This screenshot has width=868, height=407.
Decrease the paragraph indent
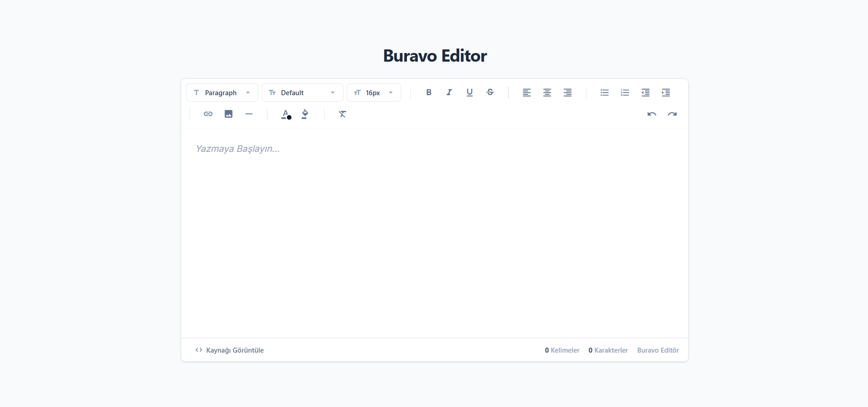tap(645, 92)
